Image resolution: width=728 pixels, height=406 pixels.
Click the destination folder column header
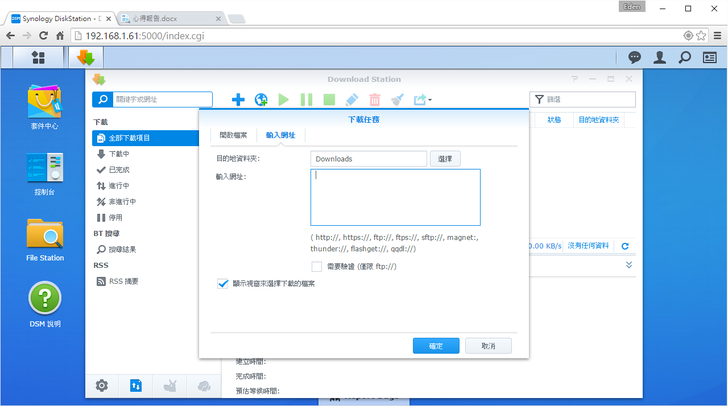[x=598, y=120]
